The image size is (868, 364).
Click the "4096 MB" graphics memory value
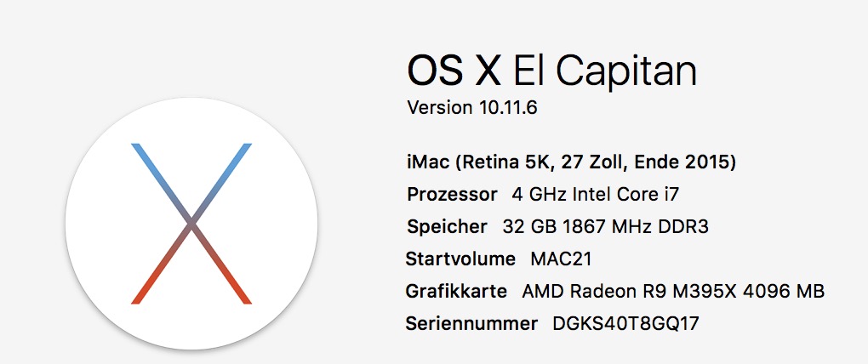point(790,292)
